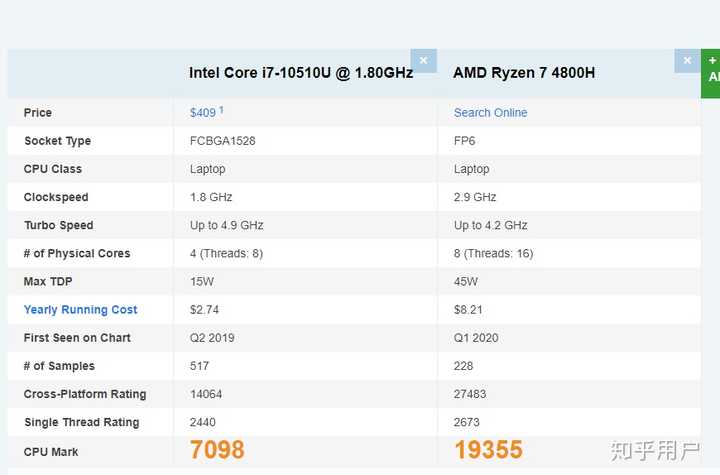Select the 1.8 GHz clockspeed value
The image size is (720, 475).
coord(211,197)
